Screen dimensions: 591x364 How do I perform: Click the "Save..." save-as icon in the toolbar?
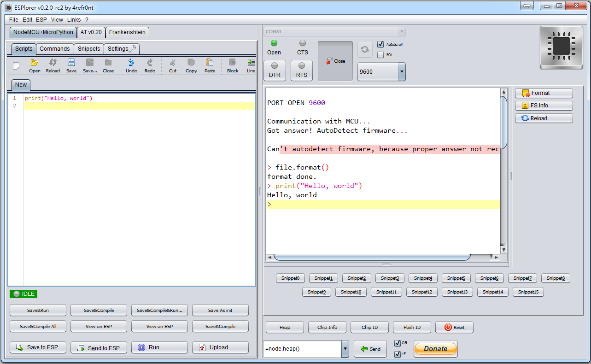pos(90,65)
